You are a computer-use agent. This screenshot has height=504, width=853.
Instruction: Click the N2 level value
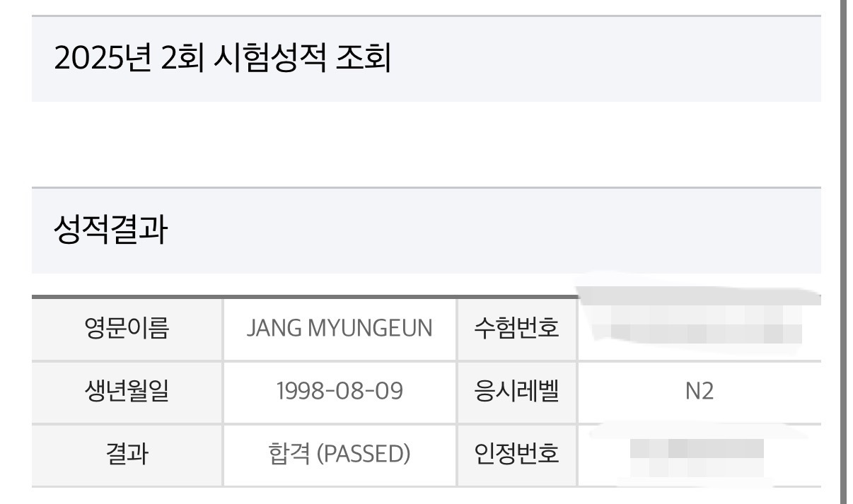click(699, 392)
